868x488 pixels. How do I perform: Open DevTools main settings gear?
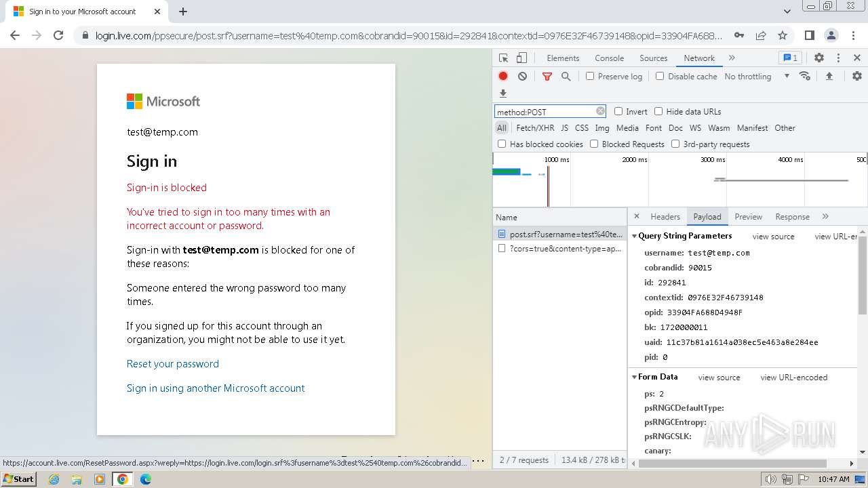pos(819,58)
